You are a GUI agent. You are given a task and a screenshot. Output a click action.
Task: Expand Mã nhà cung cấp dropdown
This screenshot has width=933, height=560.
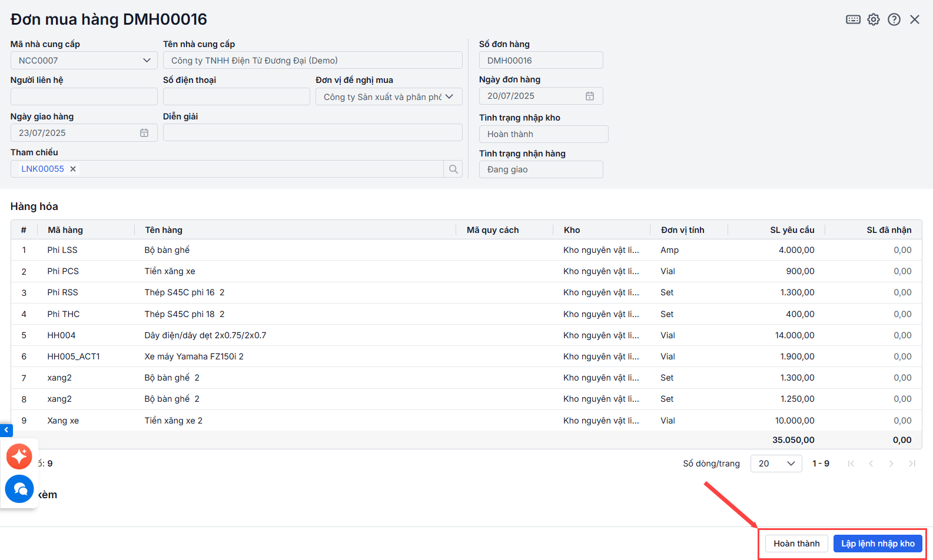click(147, 61)
